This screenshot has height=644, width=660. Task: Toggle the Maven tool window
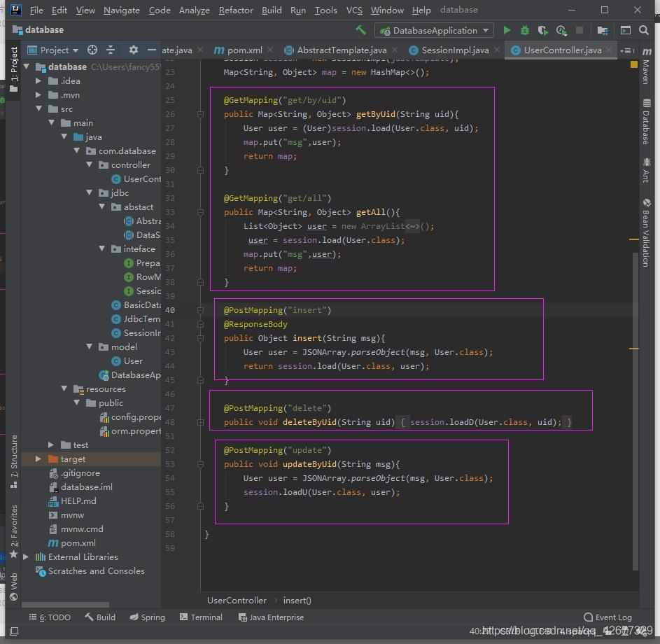coord(645,70)
